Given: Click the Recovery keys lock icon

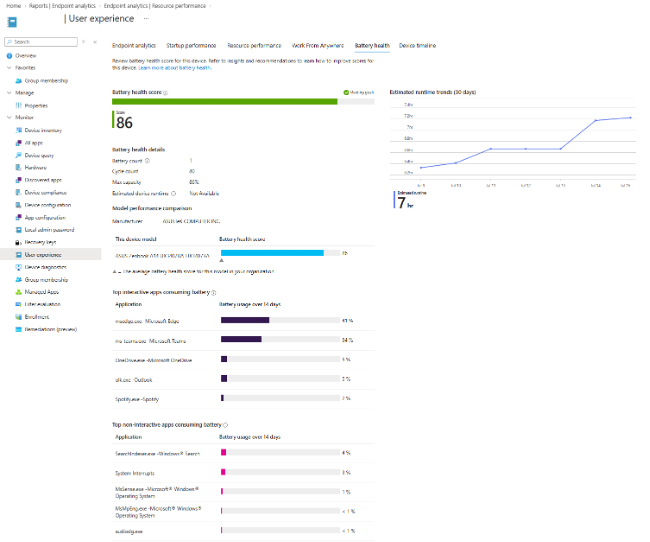Looking at the screenshot, I should [18, 242].
